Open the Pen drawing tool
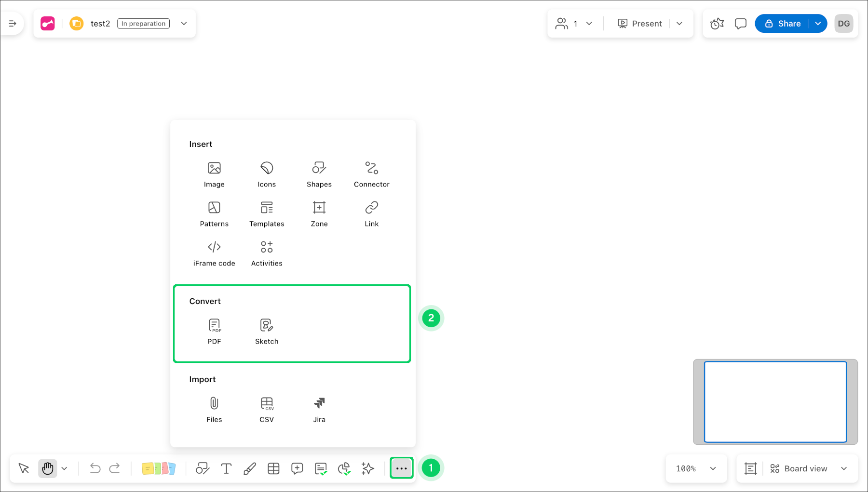Image resolution: width=868 pixels, height=492 pixels. coord(250,468)
